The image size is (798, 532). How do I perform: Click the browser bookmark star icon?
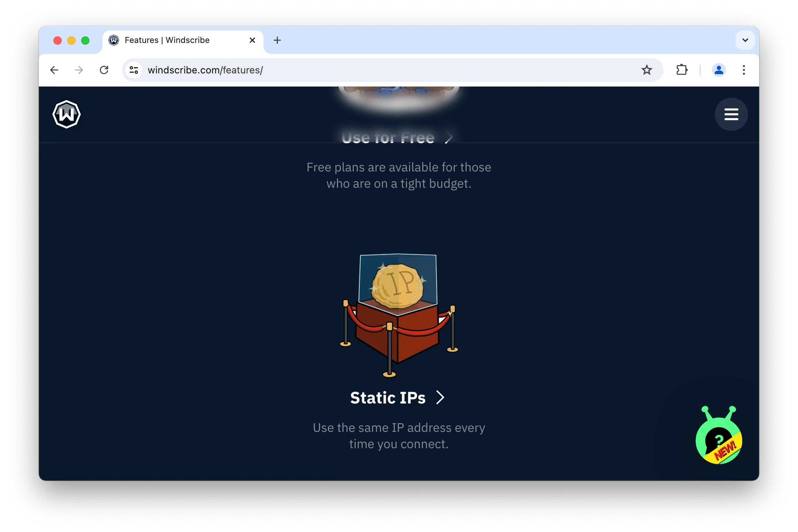click(x=647, y=70)
